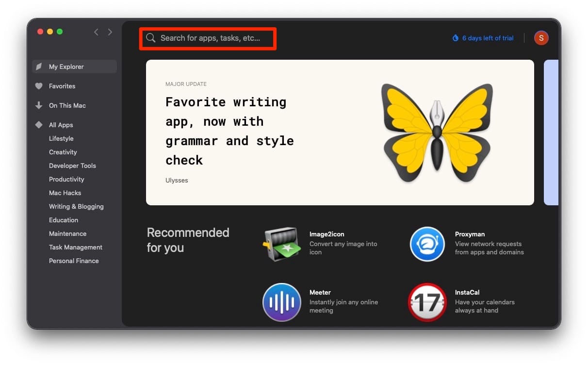Open the Productivity category
The image size is (588, 365).
click(x=66, y=179)
